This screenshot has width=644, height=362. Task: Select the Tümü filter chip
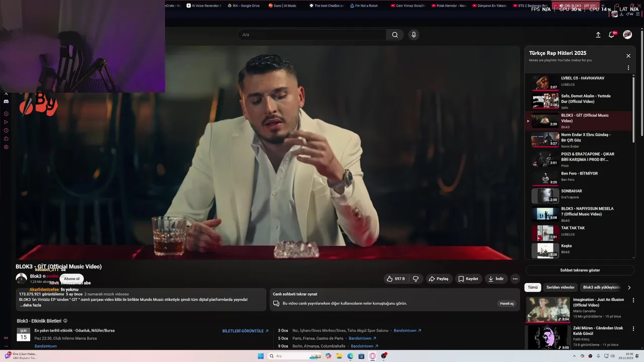pos(533,288)
